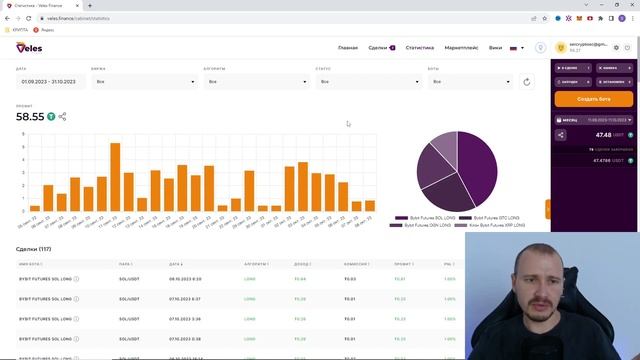Open the bottom-right sidebar filter chip
Screen dimensions: 640x360
click(615, 82)
